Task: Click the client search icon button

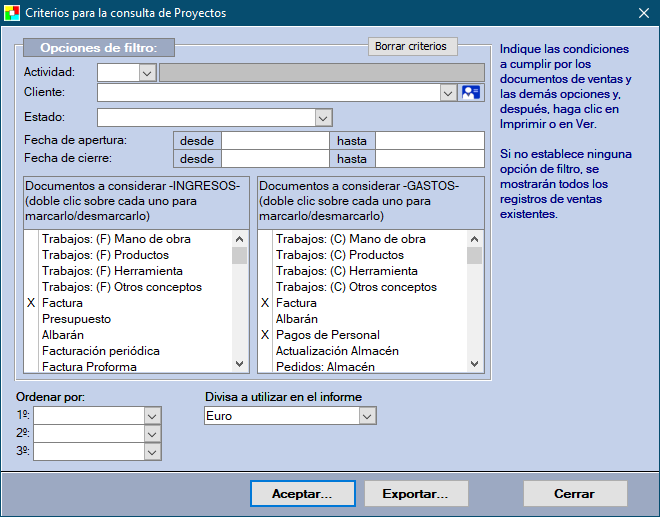Action: pos(471,92)
